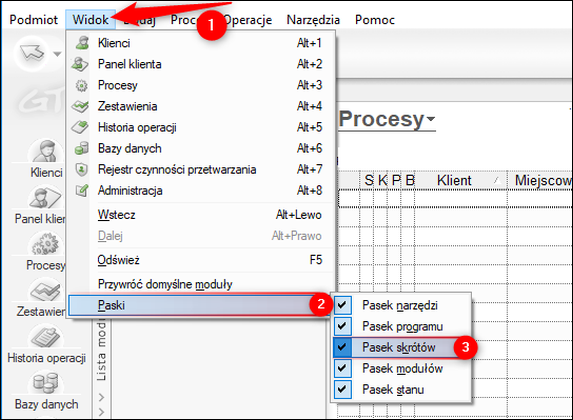The width and height of the screenshot is (573, 420).
Task: Choose Procesy entry with Alt+3 shortcut
Action: tap(201, 86)
